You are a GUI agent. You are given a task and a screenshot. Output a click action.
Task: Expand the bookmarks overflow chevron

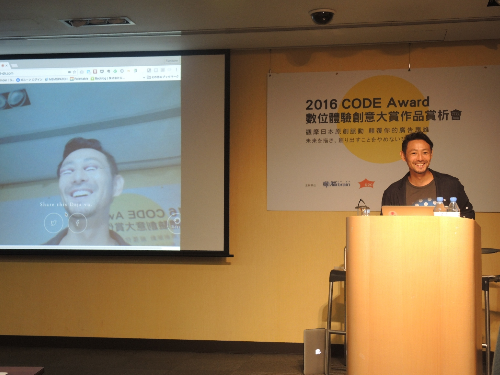[144, 77]
